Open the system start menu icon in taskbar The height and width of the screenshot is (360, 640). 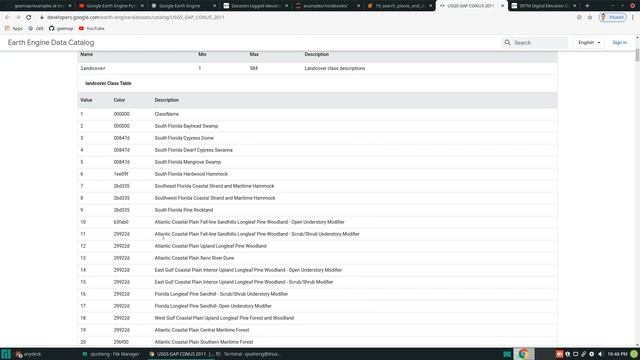tap(6, 354)
